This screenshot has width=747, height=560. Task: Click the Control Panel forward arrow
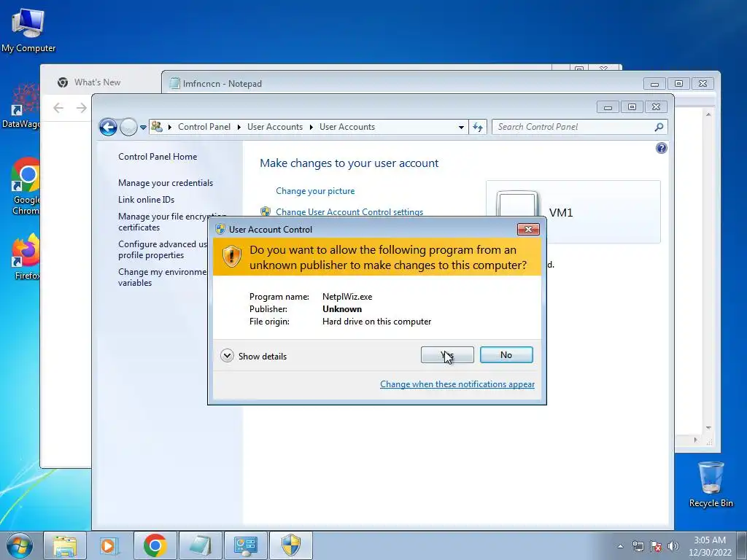(x=128, y=127)
